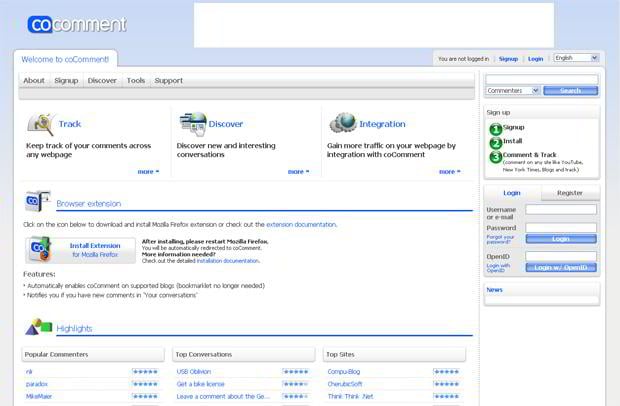Image resolution: width=620 pixels, height=406 pixels.
Task: Click the Username or e-mail field
Action: click(x=561, y=210)
